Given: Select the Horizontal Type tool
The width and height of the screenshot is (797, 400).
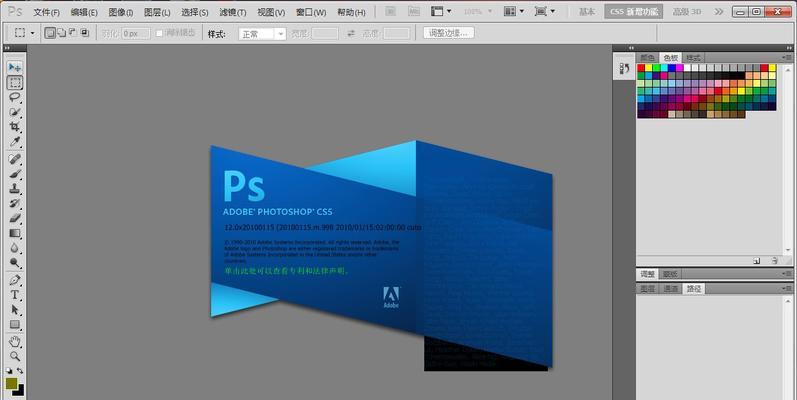Looking at the screenshot, I should click(x=15, y=295).
